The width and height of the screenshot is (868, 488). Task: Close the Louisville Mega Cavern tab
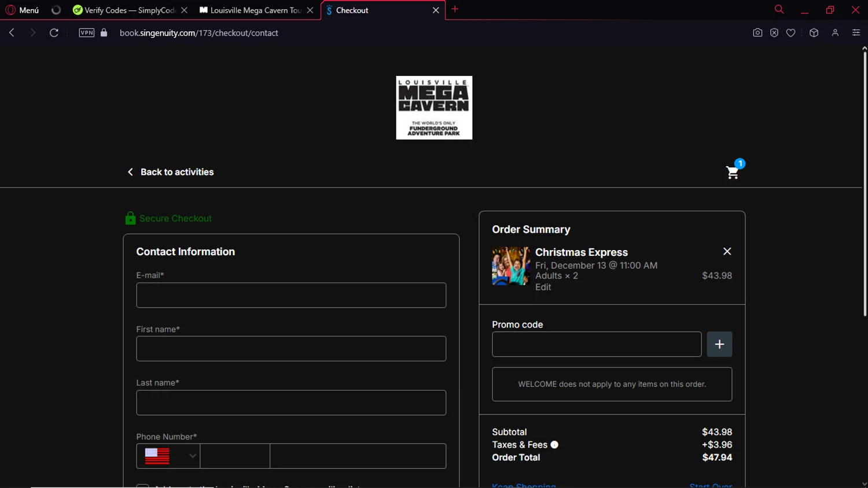click(310, 10)
